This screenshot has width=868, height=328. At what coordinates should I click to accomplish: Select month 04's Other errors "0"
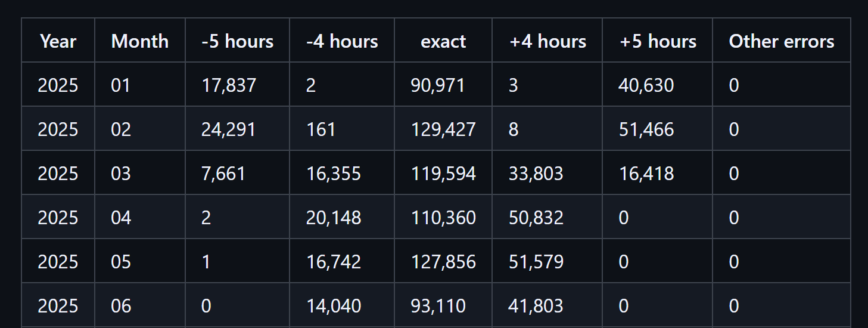[x=734, y=218]
